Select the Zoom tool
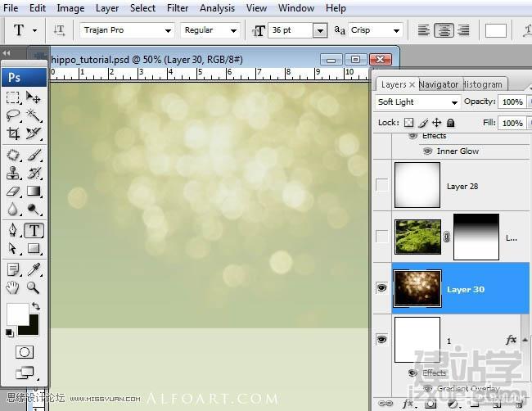This screenshot has height=411, width=532. click(x=34, y=288)
